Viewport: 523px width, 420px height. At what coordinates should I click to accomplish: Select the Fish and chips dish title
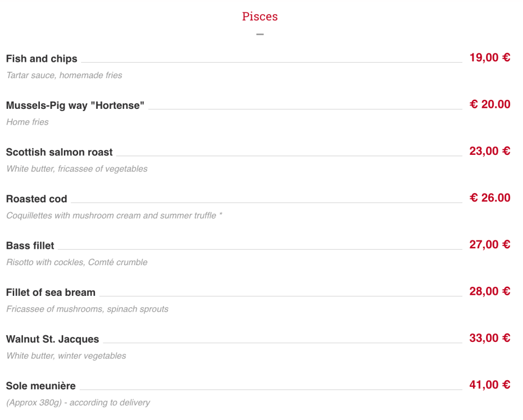42,59
